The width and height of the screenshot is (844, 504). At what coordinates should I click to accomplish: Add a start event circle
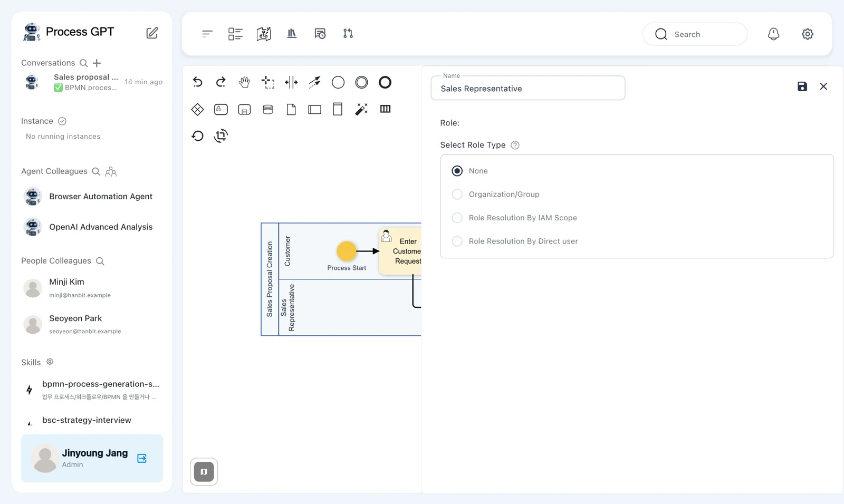[338, 82]
